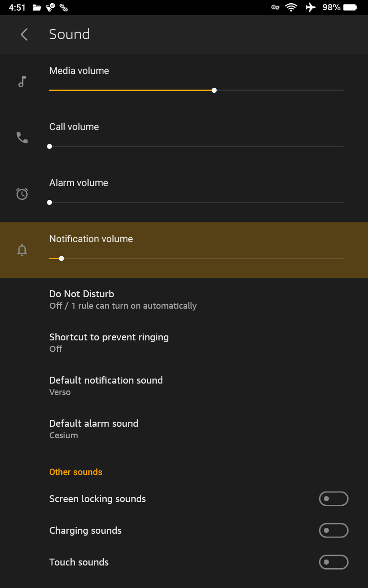The image size is (368, 588).
Task: Click the folder icon in the top status bar
Action: pyautogui.click(x=36, y=7)
